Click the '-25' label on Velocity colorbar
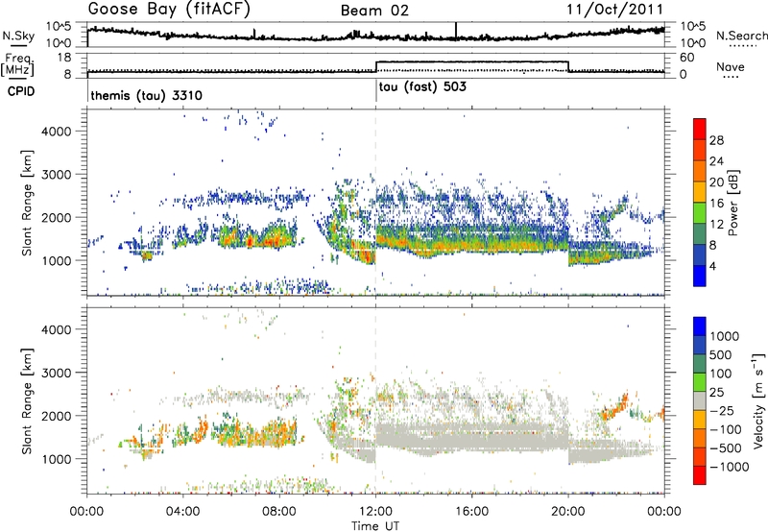This screenshot has width=768, height=532. click(722, 411)
